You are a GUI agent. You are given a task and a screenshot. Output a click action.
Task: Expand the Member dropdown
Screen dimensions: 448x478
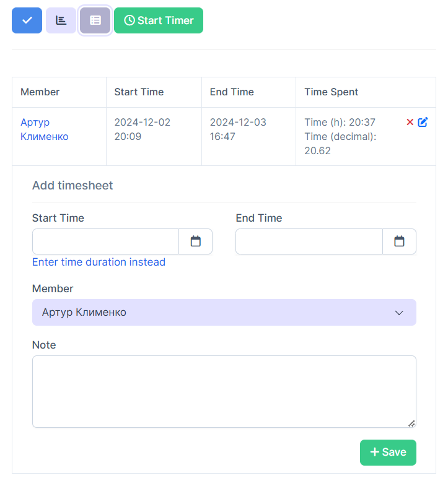(224, 313)
